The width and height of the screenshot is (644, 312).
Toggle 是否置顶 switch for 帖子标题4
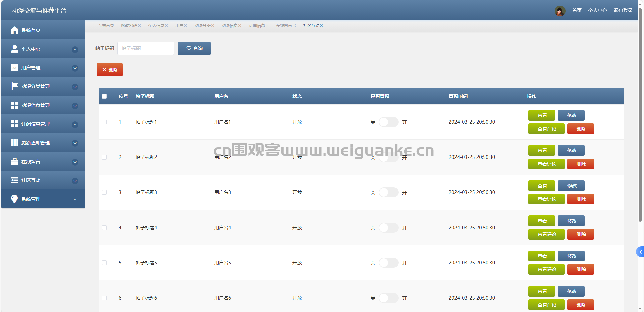tap(389, 228)
